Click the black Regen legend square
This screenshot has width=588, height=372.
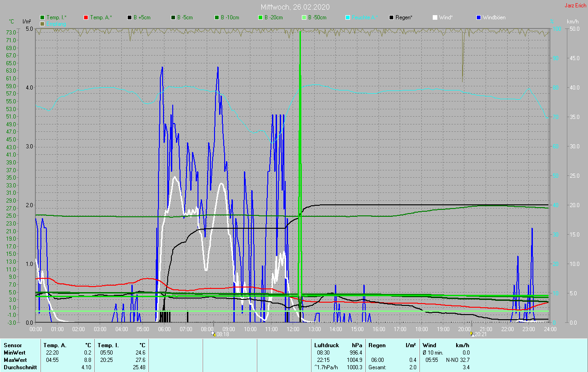pyautogui.click(x=391, y=17)
